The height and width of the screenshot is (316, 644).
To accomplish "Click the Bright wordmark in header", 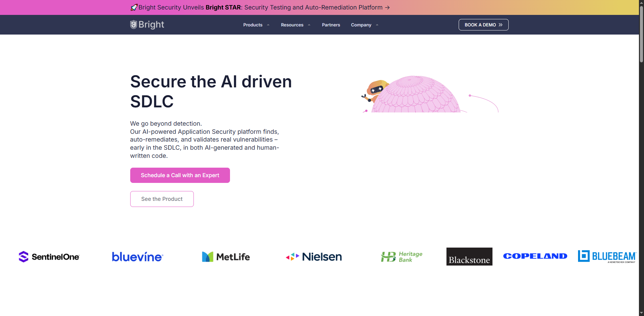I will 151,24.
